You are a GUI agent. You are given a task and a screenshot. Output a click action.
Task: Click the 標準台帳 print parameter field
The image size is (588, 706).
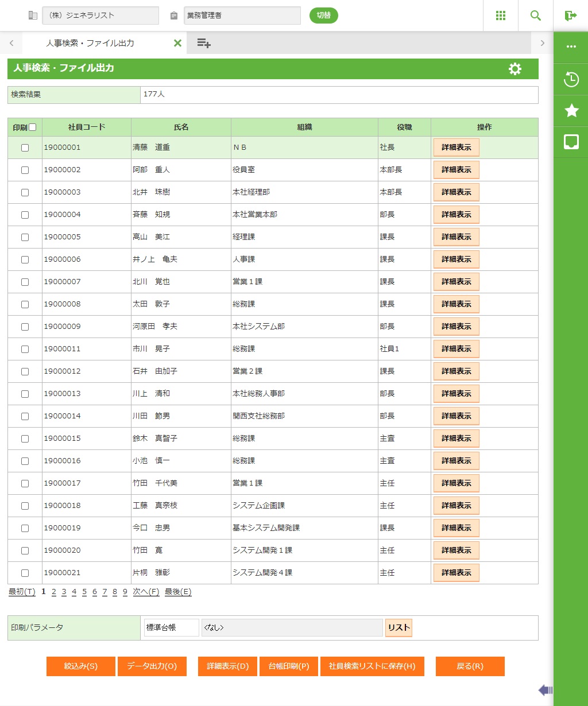[171, 627]
